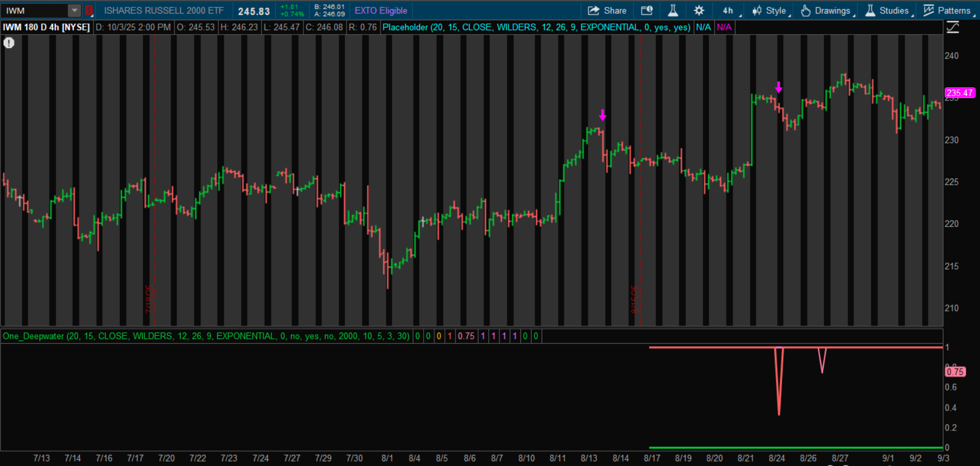Open the chart settings gear
This screenshot has height=466, width=980.
point(699,11)
